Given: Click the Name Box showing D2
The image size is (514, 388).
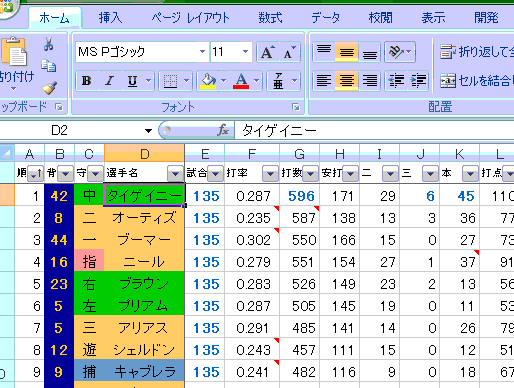Looking at the screenshot, I should (x=72, y=130).
